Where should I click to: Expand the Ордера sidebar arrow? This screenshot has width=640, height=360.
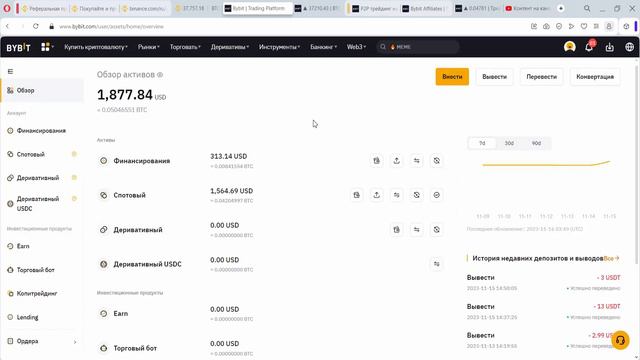75,342
